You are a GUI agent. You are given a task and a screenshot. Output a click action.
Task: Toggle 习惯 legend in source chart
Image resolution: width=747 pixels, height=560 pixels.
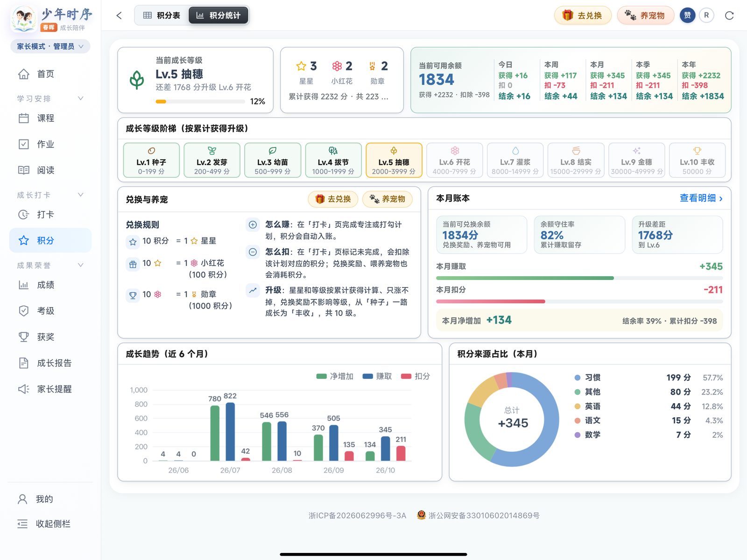(x=587, y=378)
